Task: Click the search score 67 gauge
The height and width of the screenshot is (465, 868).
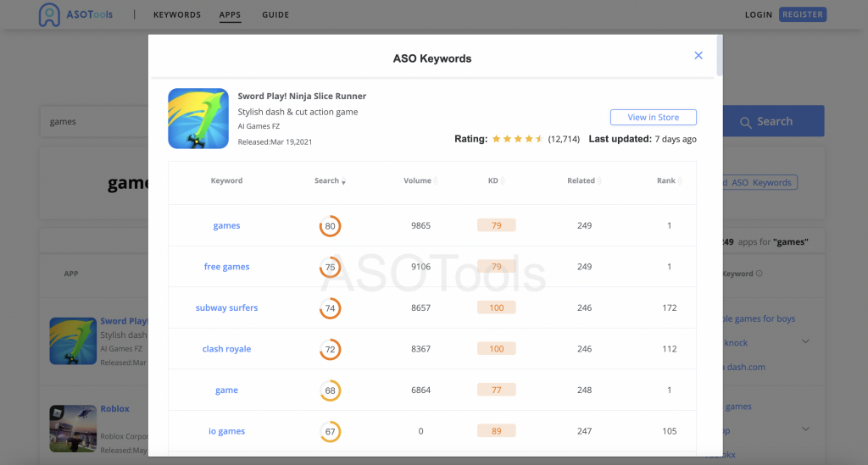Action: pos(330,432)
